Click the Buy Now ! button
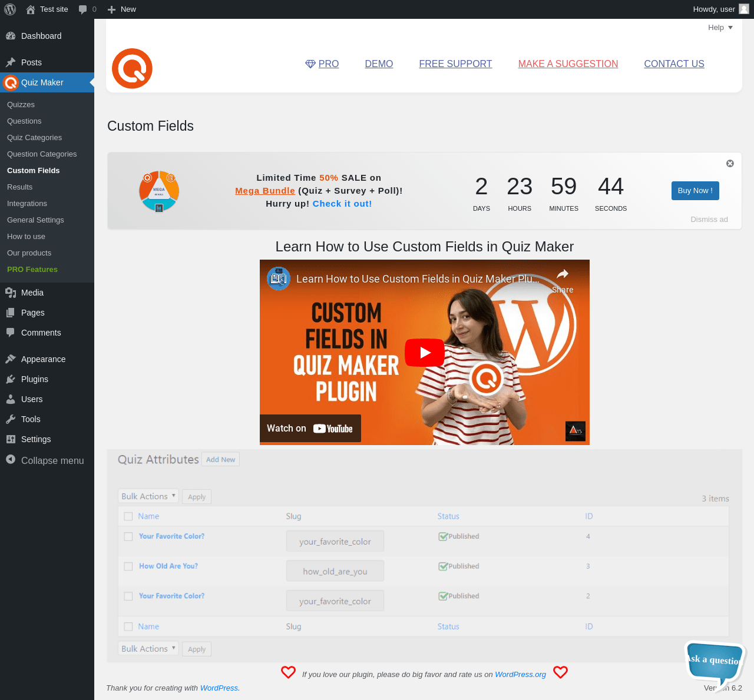Viewport: 754px width, 700px height. [x=695, y=191]
